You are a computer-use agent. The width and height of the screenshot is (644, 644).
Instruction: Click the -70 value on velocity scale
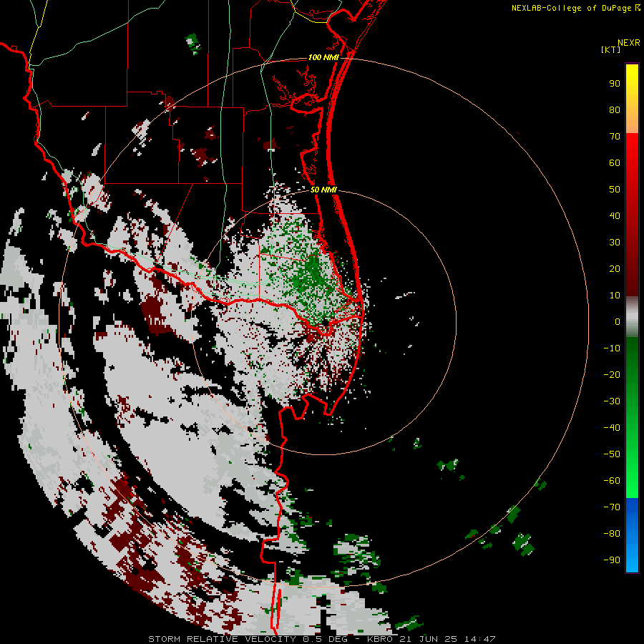click(x=612, y=507)
